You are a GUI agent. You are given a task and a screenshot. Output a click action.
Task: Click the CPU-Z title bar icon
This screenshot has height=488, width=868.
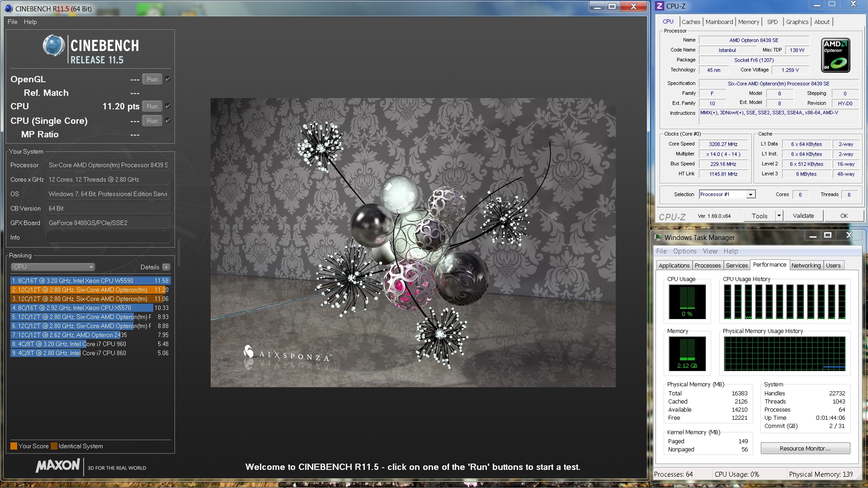pyautogui.click(x=660, y=6)
